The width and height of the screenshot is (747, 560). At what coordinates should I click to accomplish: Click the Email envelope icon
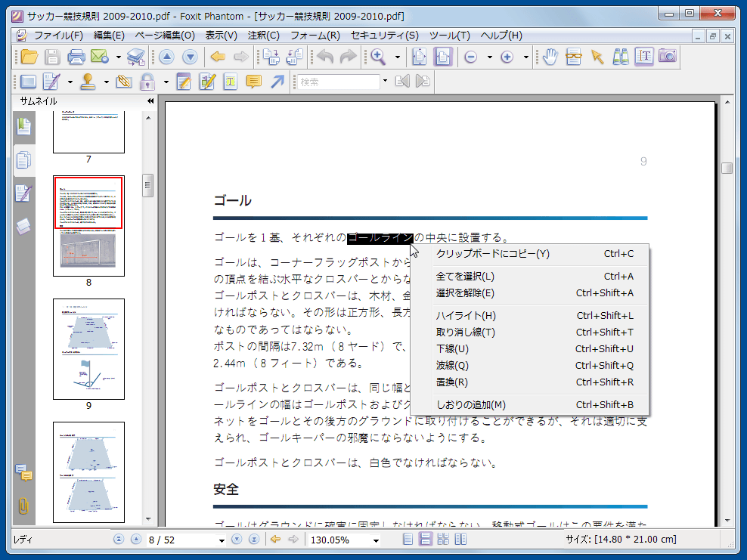click(100, 57)
